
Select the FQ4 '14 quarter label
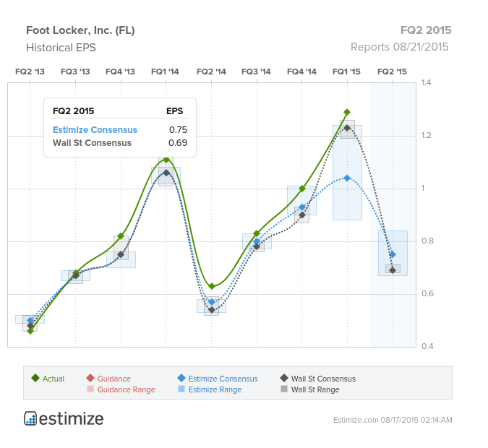(301, 72)
